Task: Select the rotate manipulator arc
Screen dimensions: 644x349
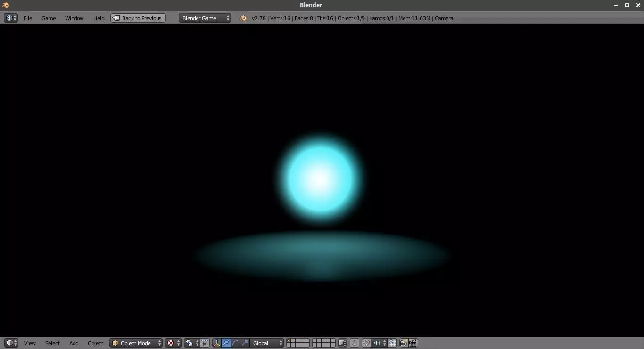Action: tap(235, 343)
